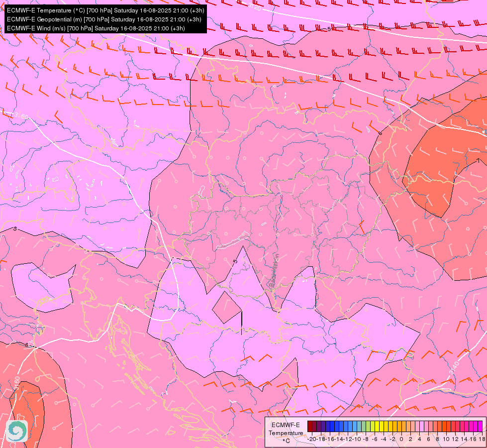Image resolution: width=487 pixels, height=448 pixels.
Task: Click the legend label 'ECMWF-E'
Action: pyautogui.click(x=286, y=425)
